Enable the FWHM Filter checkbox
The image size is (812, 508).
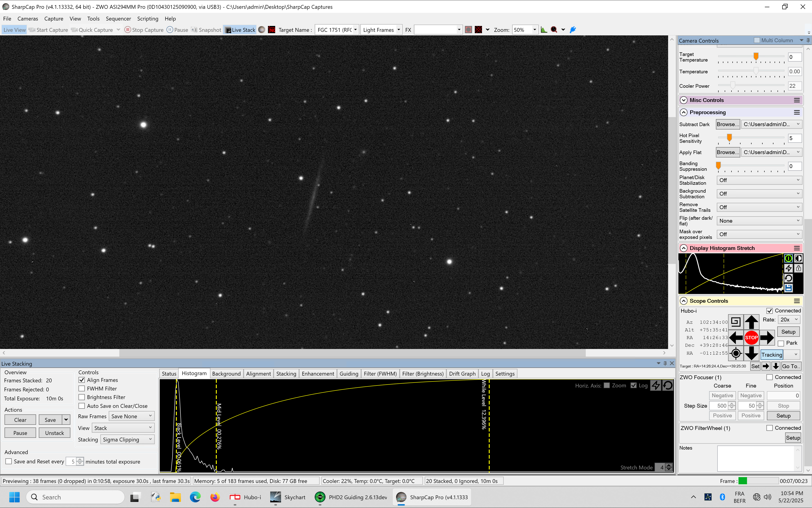coord(82,388)
